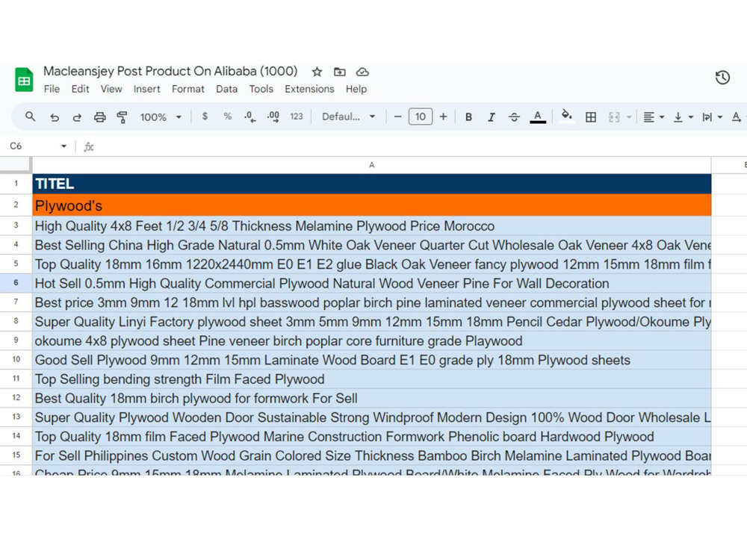This screenshot has height=560, width=747.
Task: Format cell as currency
Action: point(205,116)
